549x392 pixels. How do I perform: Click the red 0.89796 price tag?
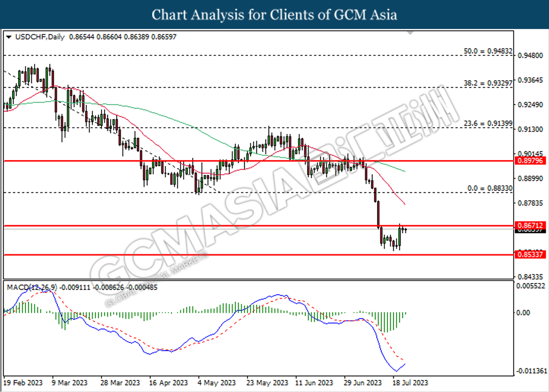point(530,161)
